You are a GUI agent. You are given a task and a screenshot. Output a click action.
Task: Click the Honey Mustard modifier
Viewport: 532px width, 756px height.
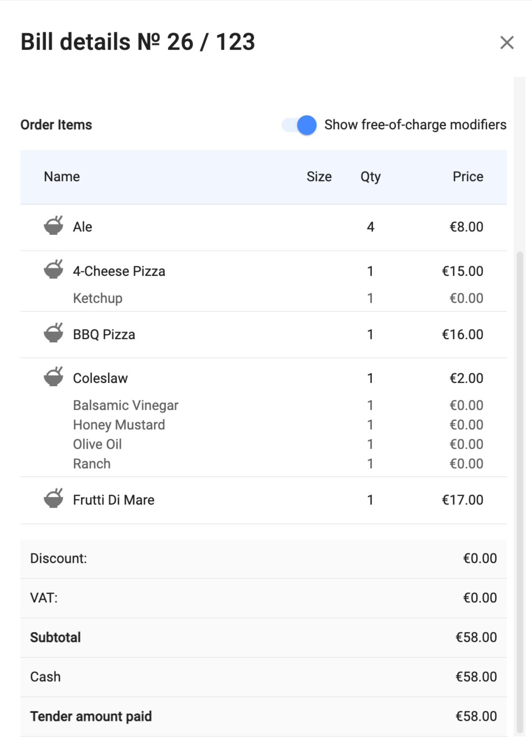pos(119,425)
